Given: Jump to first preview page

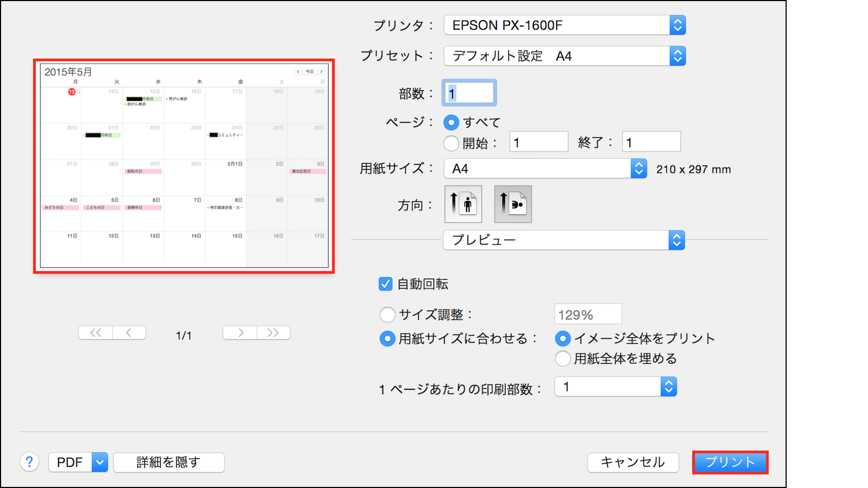Looking at the screenshot, I should (x=95, y=333).
